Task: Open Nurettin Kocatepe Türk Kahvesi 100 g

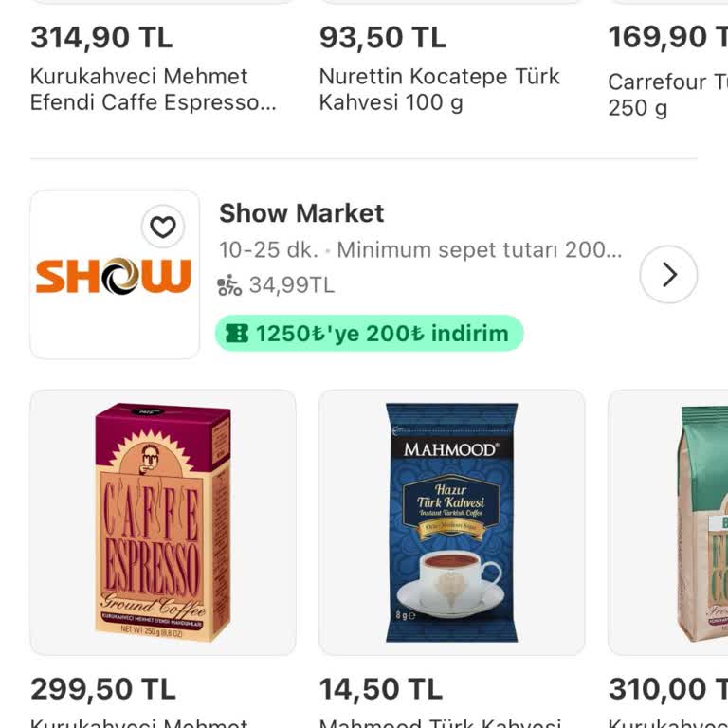Action: [x=439, y=90]
